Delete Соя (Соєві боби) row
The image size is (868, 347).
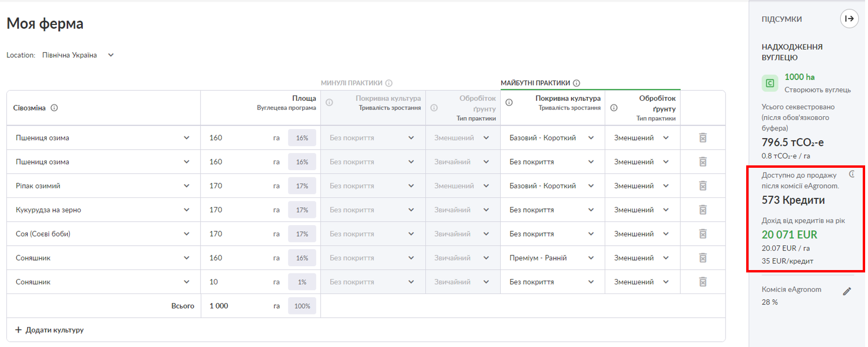point(703,234)
